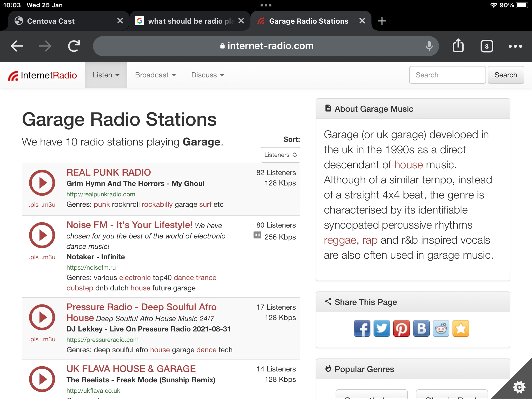This screenshot has width=532, height=399.
Task: Open the tab switcher showing 3
Action: [x=487, y=46]
